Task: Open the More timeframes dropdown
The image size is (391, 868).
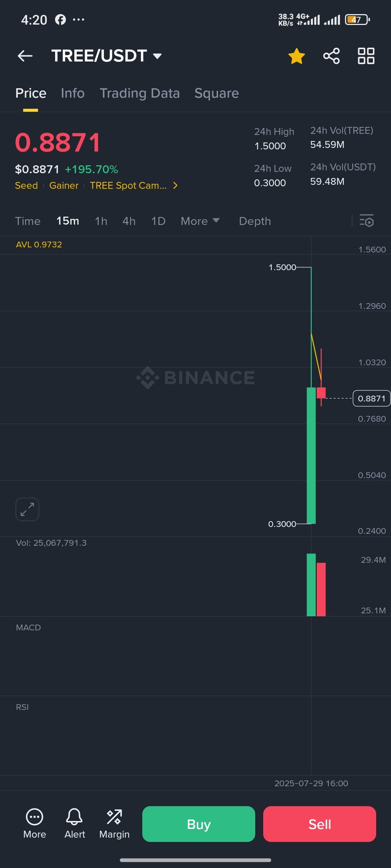Action: (200, 221)
